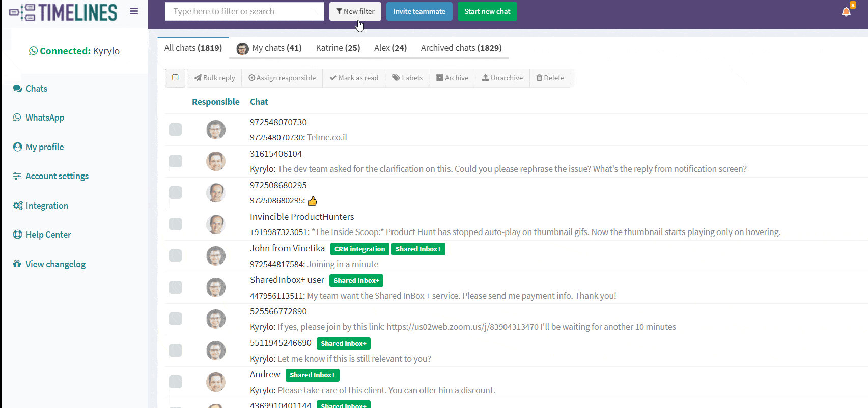Click the Archive toolbar button
The height and width of the screenshot is (408, 868).
(452, 78)
